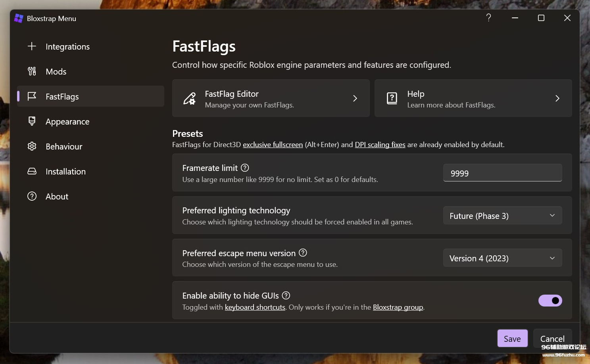Image resolution: width=590 pixels, height=364 pixels.
Task: Click the Framerate limit input field
Action: click(502, 173)
